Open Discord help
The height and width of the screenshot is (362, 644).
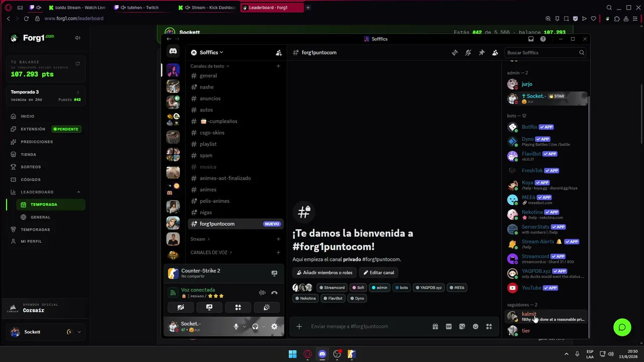tap(543, 39)
